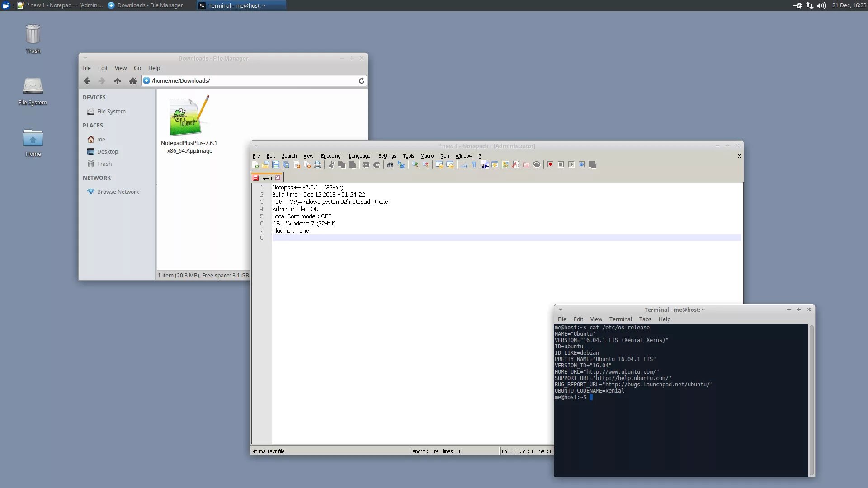This screenshot has width=868, height=488.
Task: Click the Zoom Out icon in Notepad++
Action: [425, 165]
